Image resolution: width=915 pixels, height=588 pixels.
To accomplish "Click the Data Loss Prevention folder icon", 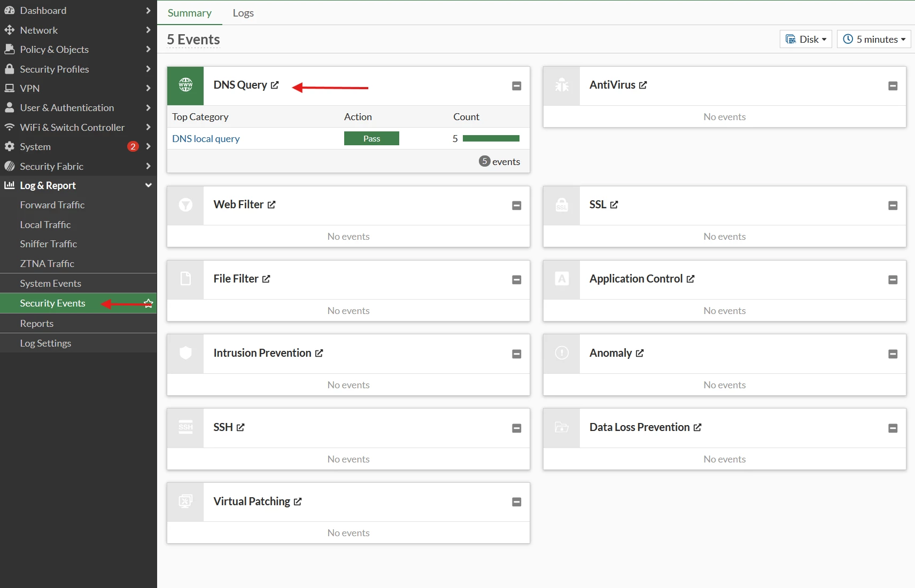I will pyautogui.click(x=562, y=427).
